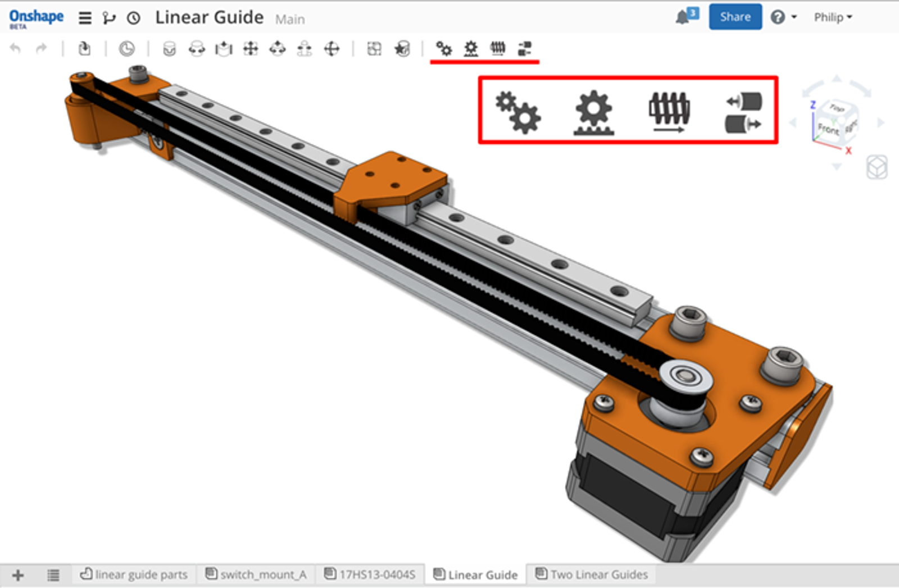Select the Screw relation tool in toolbar
Image resolution: width=899 pixels, height=588 pixels.
pyautogui.click(x=498, y=49)
